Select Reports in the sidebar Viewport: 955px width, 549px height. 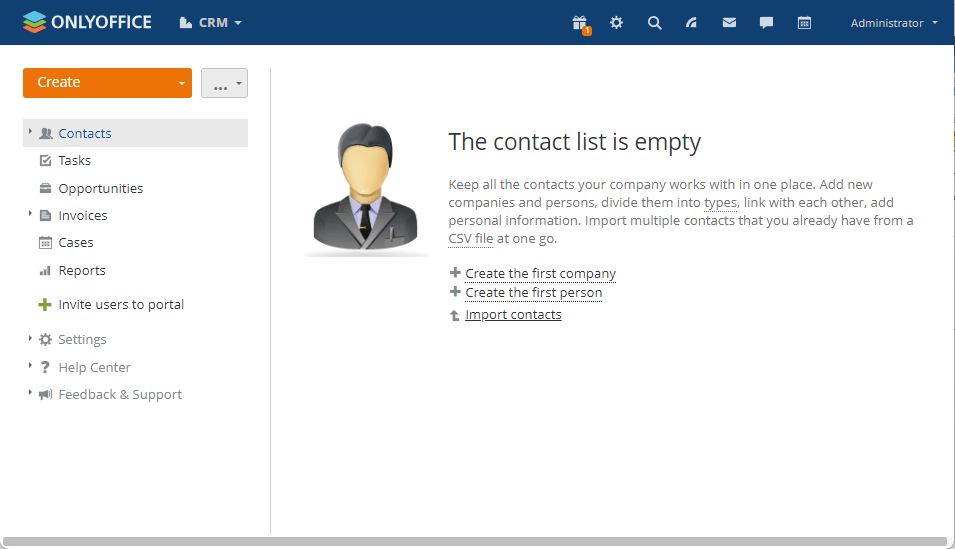click(x=81, y=270)
